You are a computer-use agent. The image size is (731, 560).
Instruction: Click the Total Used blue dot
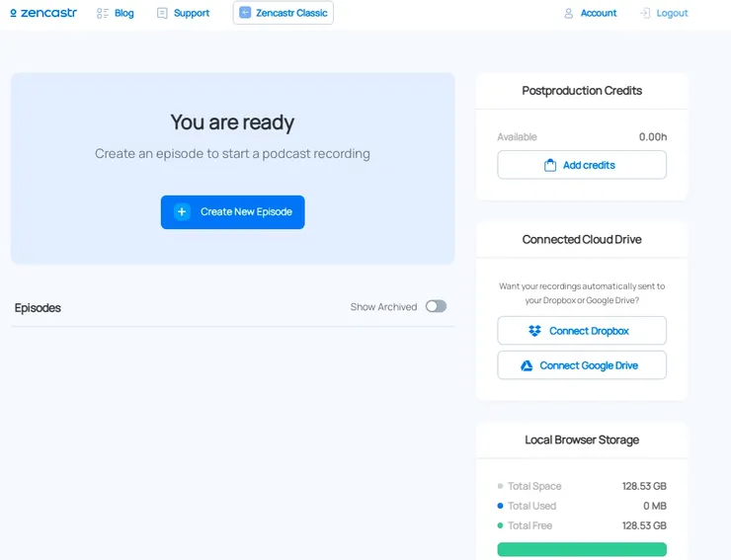[500, 506]
